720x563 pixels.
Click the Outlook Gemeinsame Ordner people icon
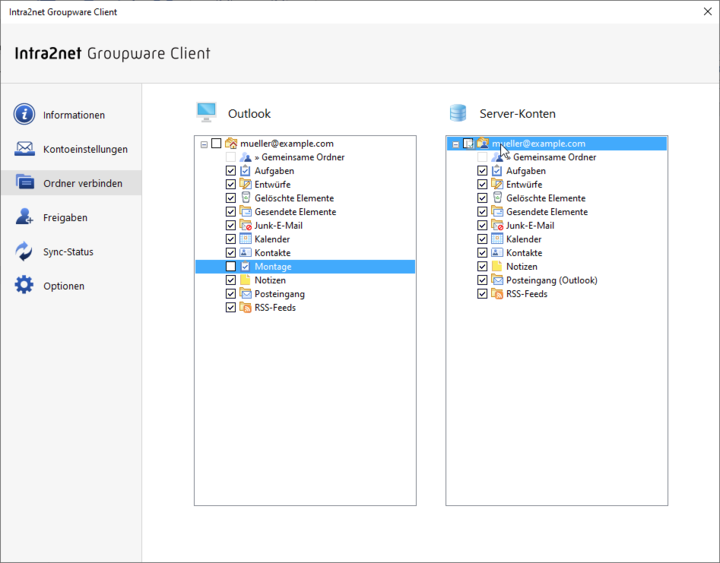pos(246,157)
